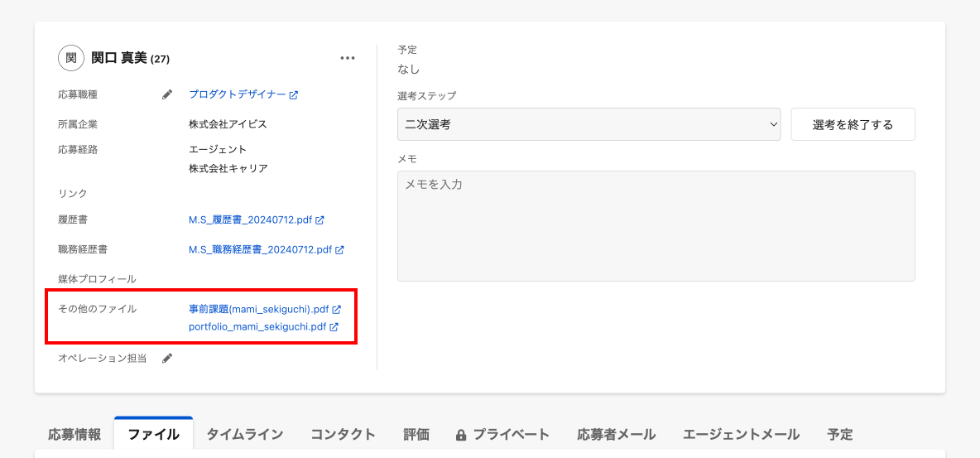Click into the メモを入力 text area
Screen dimensions: 980x458
point(656,225)
